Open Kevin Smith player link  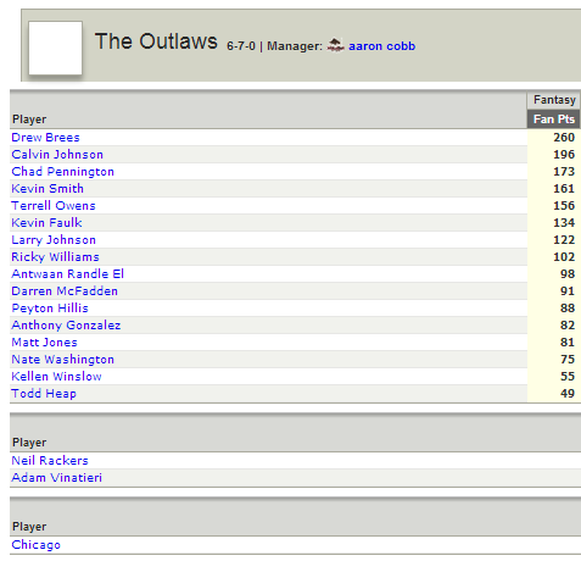click(x=47, y=189)
